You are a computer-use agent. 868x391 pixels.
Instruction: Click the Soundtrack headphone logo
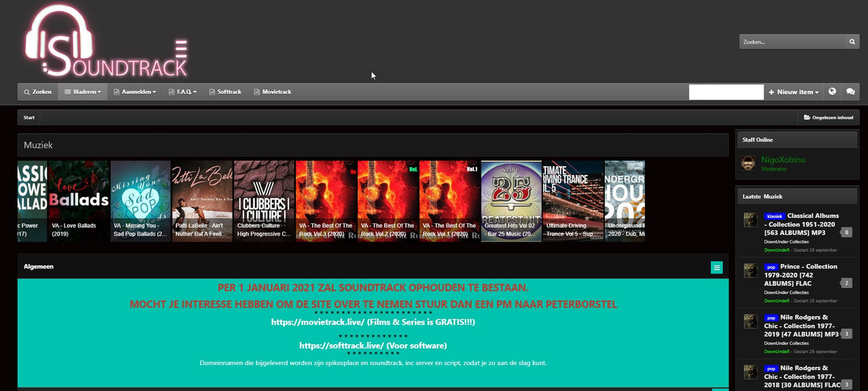(x=105, y=41)
